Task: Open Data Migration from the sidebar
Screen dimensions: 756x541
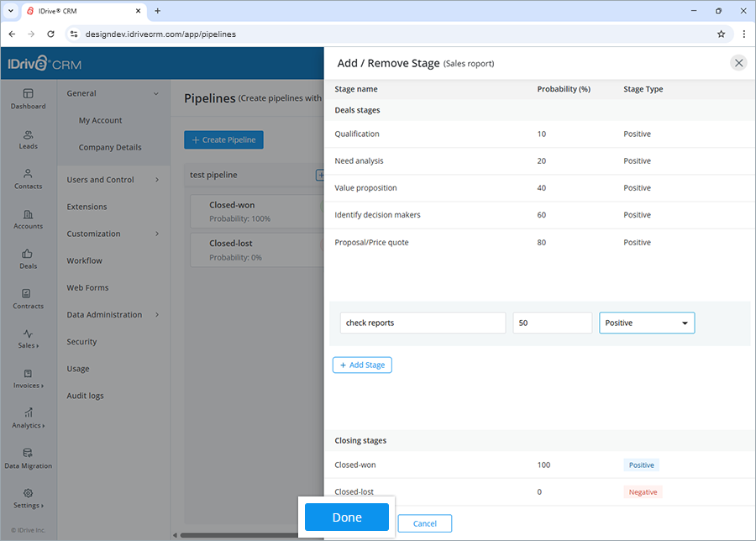Action: tap(28, 459)
